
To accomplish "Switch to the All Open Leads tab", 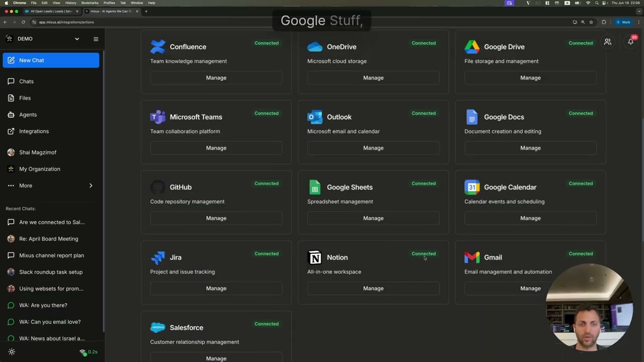I will tap(51, 11).
